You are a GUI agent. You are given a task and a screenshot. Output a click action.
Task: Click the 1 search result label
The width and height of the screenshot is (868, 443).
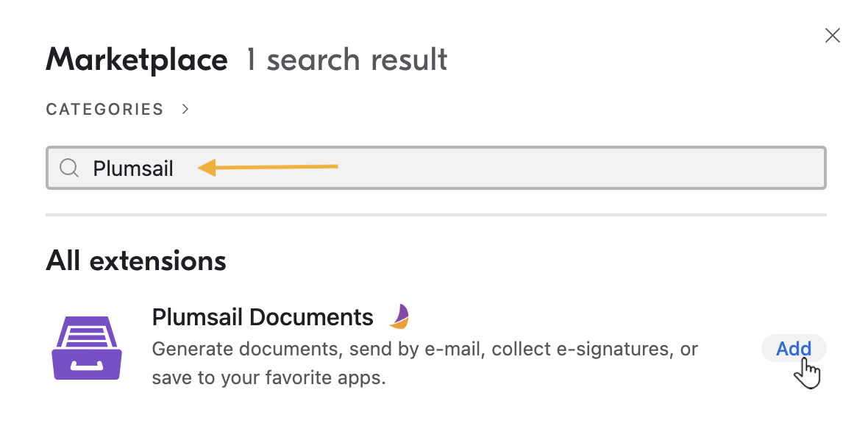346,59
